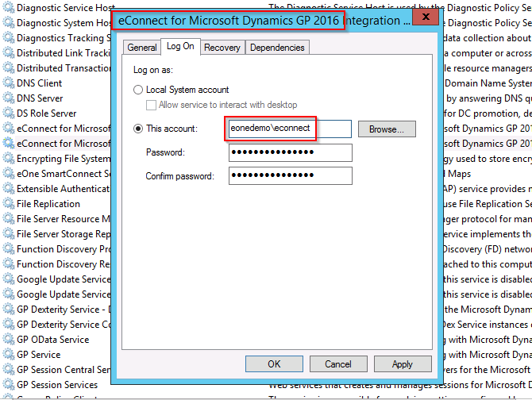Click 'for DC promotion' description text

(x=488, y=113)
